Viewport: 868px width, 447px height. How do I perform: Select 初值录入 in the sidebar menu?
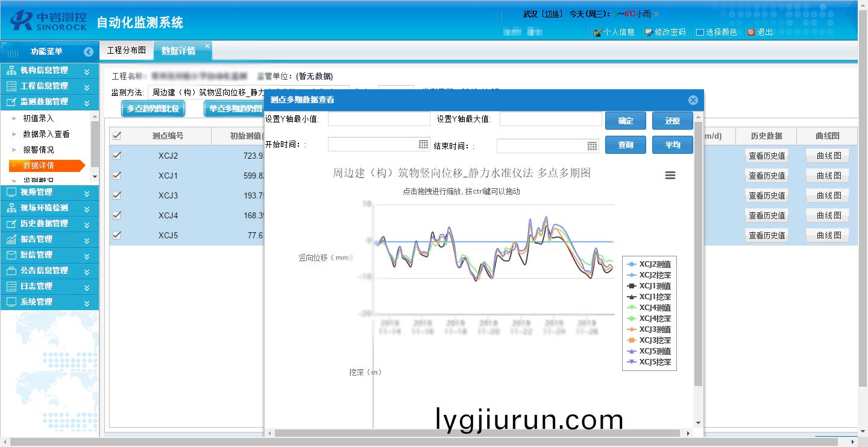(x=39, y=118)
